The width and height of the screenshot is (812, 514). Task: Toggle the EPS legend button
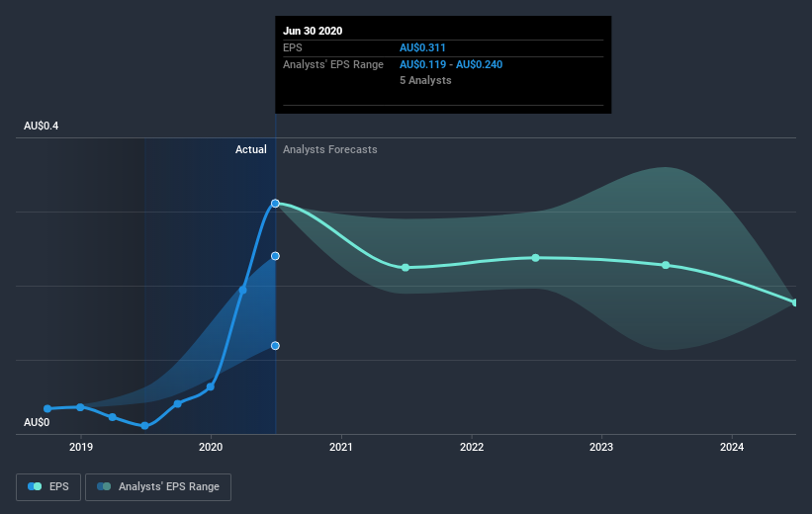click(x=48, y=487)
